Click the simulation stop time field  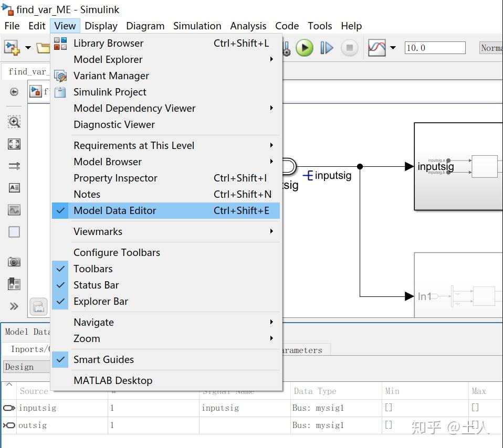435,48
